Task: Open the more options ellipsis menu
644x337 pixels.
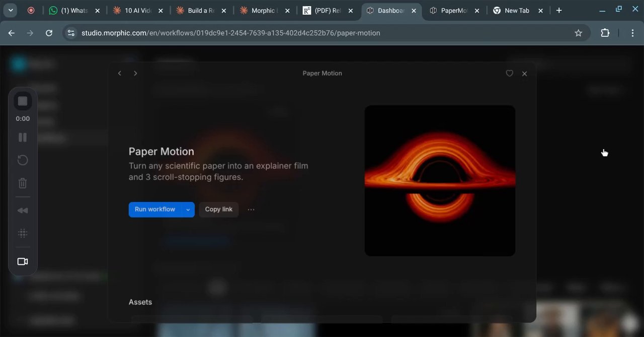Action: [251, 210]
